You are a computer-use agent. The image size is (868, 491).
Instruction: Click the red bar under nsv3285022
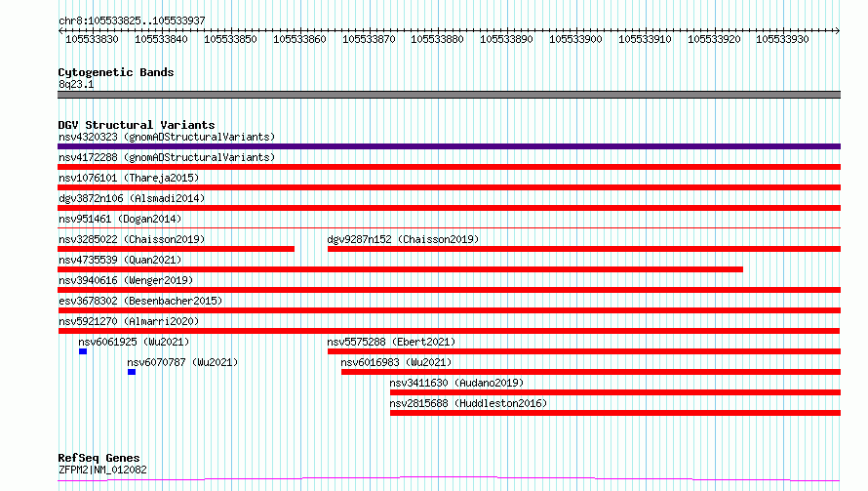tap(176, 249)
